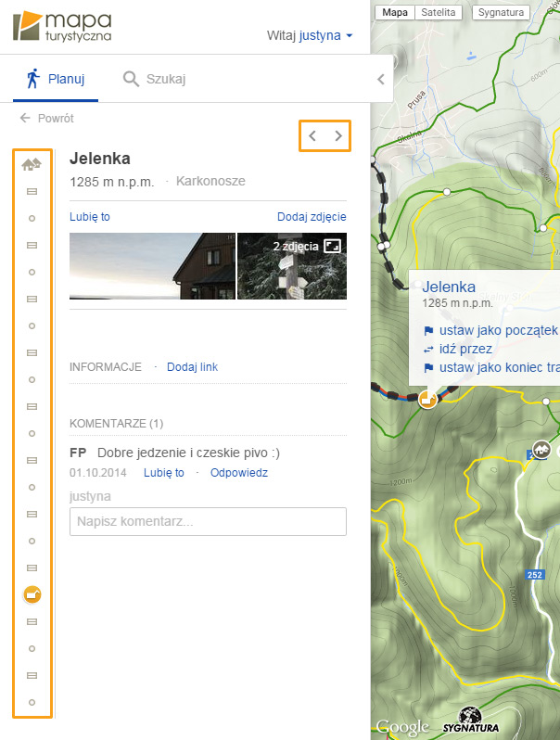This screenshot has height=740, width=560.
Task: Select the highlighted orange Jelenka timeline marker
Action: point(32,593)
